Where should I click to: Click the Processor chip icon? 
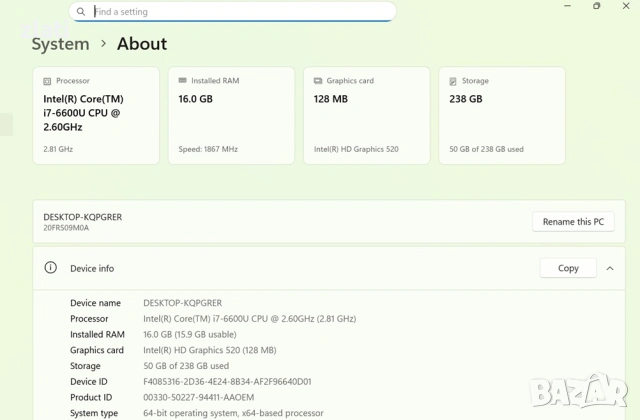[47, 81]
